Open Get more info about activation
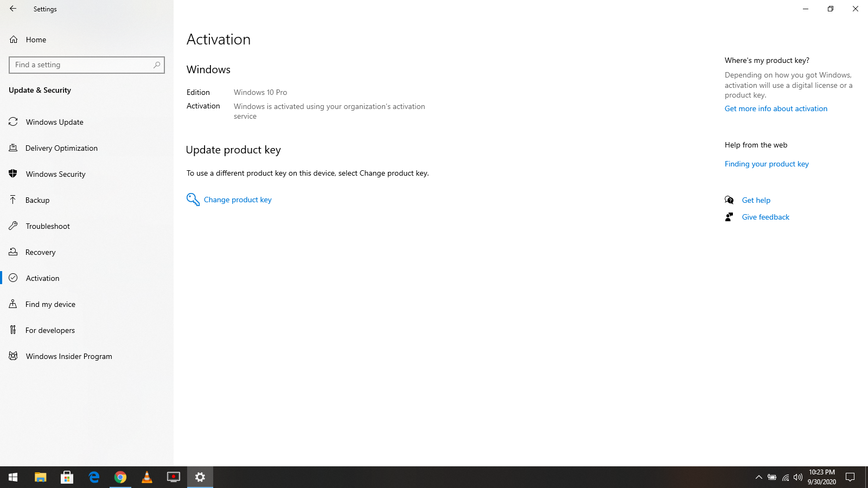The image size is (868, 488). (776, 109)
